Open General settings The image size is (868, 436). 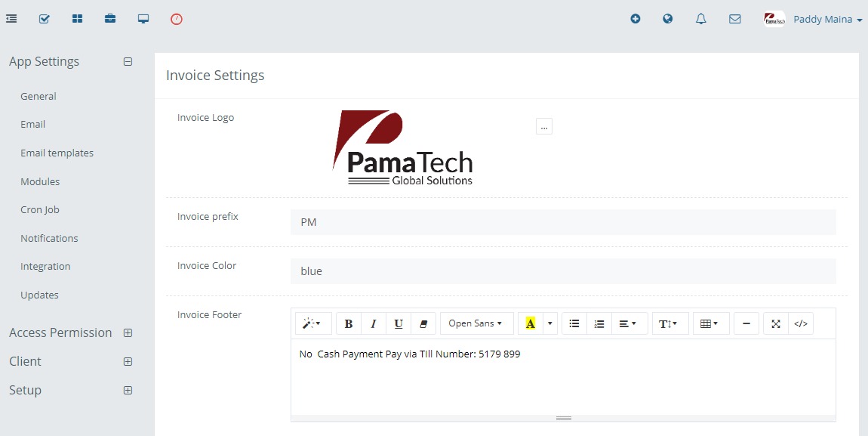tap(38, 97)
